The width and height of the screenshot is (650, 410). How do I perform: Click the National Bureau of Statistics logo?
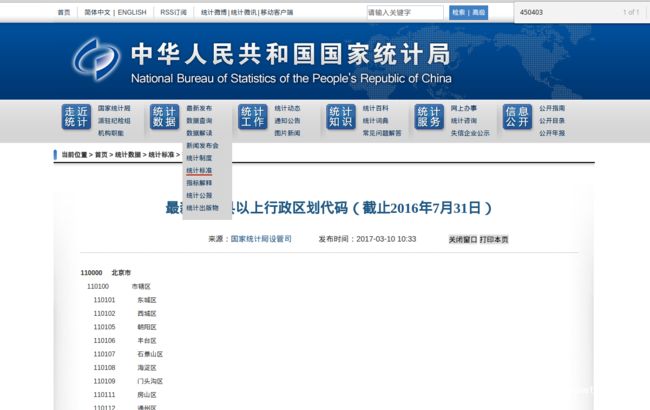coord(96,59)
